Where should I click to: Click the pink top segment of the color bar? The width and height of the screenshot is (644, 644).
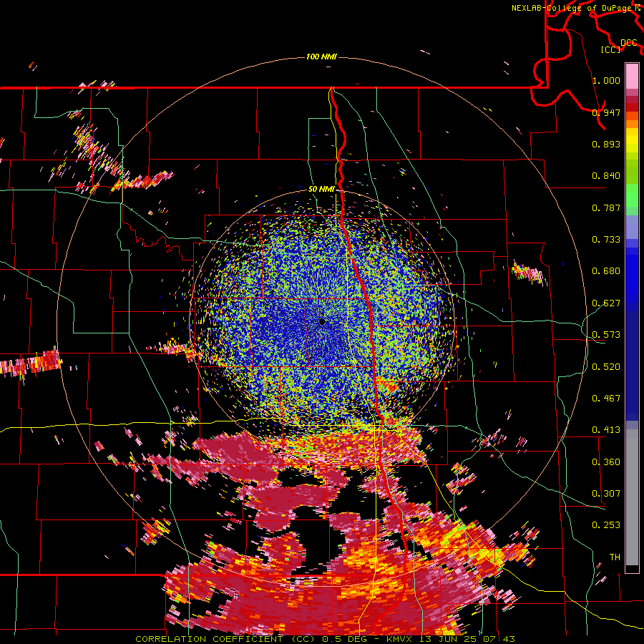click(632, 76)
